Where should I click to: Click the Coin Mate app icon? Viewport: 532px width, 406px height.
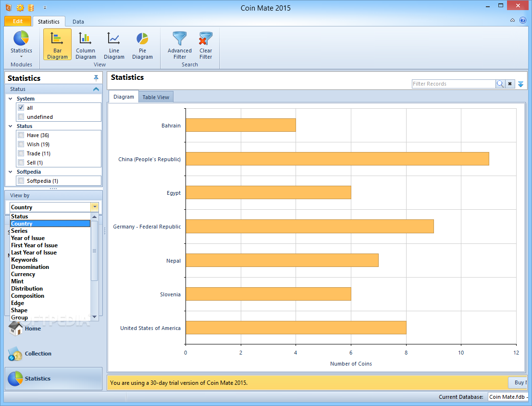[x=9, y=8]
